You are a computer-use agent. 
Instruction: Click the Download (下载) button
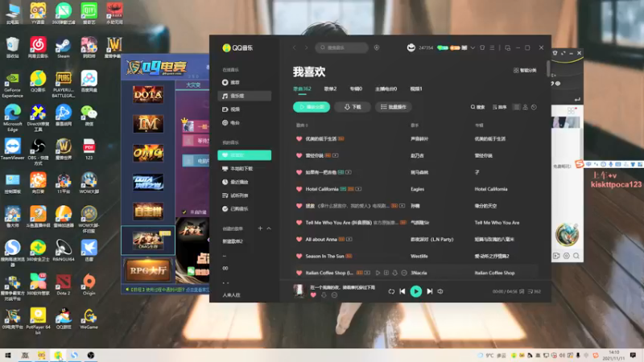click(x=353, y=107)
